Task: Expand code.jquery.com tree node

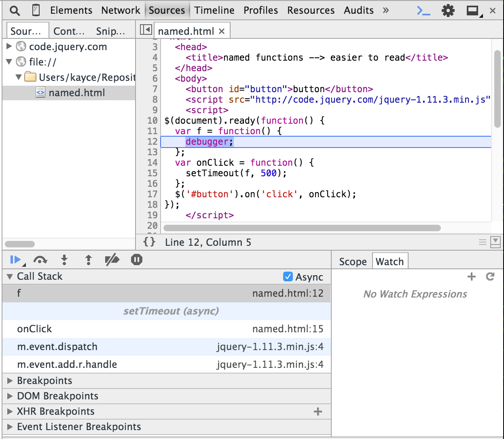Action: pos(9,46)
